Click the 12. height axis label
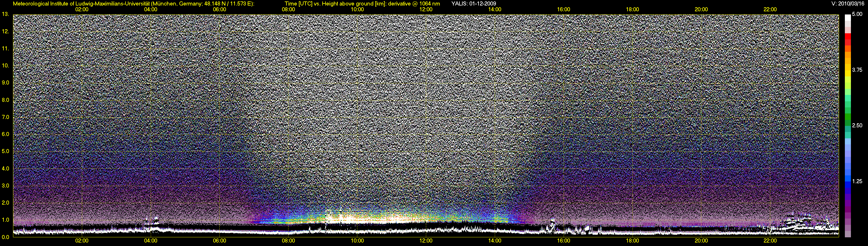The width and height of the screenshot is (868, 246). point(5,31)
